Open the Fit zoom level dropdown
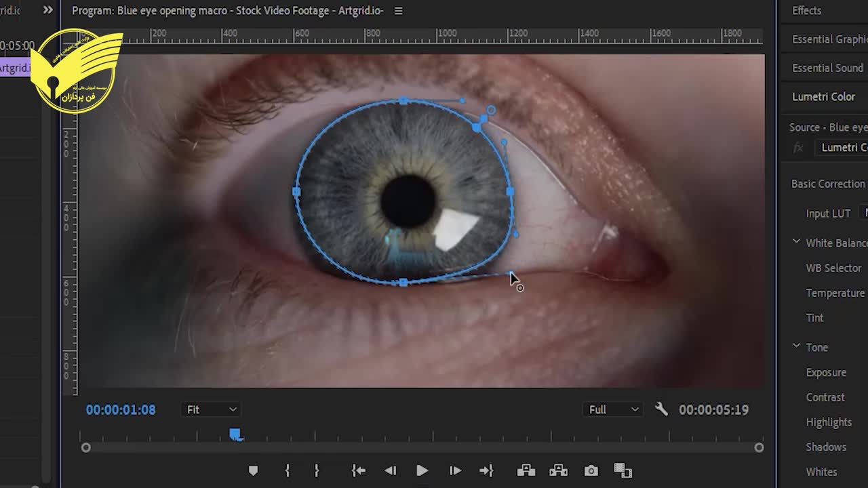The width and height of the screenshot is (868, 488). pyautogui.click(x=212, y=409)
